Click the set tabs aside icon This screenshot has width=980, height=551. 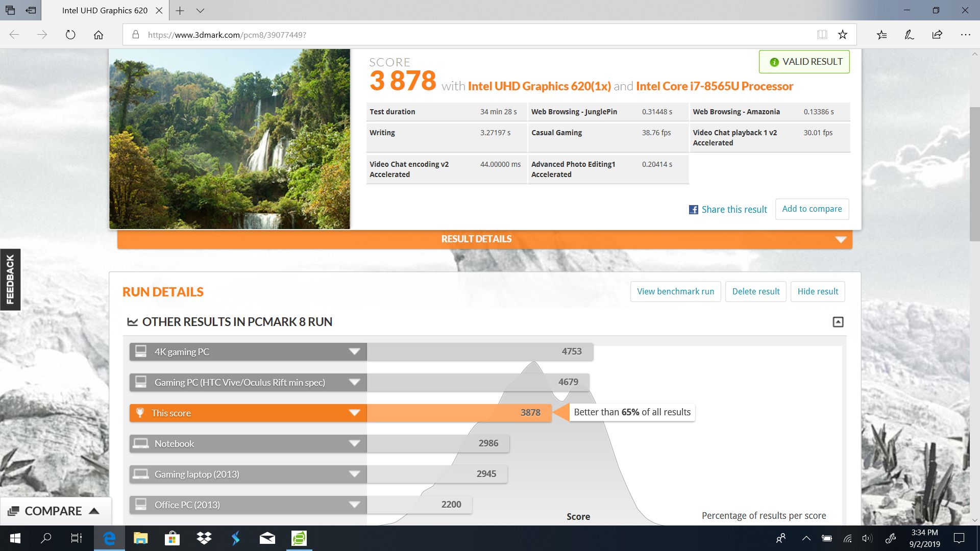pos(31,10)
